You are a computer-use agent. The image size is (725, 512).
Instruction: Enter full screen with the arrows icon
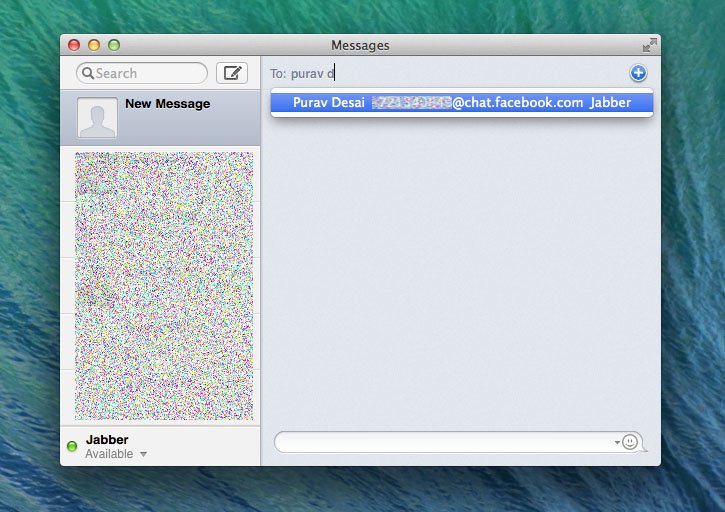click(650, 45)
